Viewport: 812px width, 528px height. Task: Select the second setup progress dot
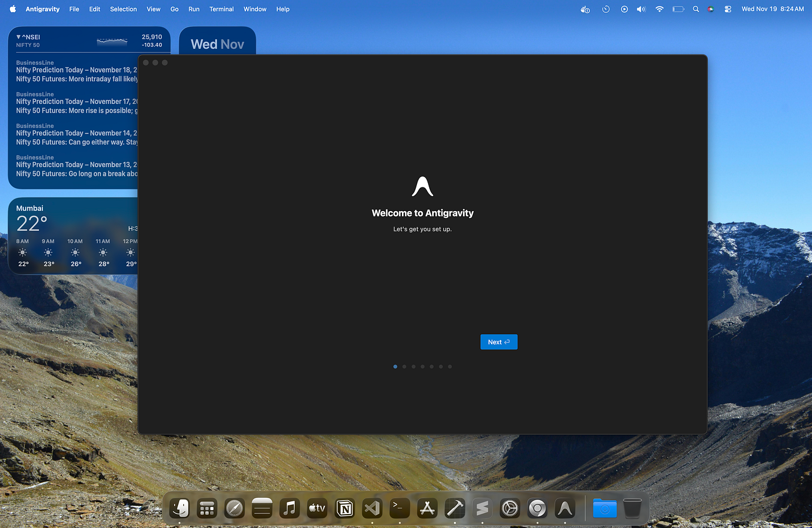(404, 367)
